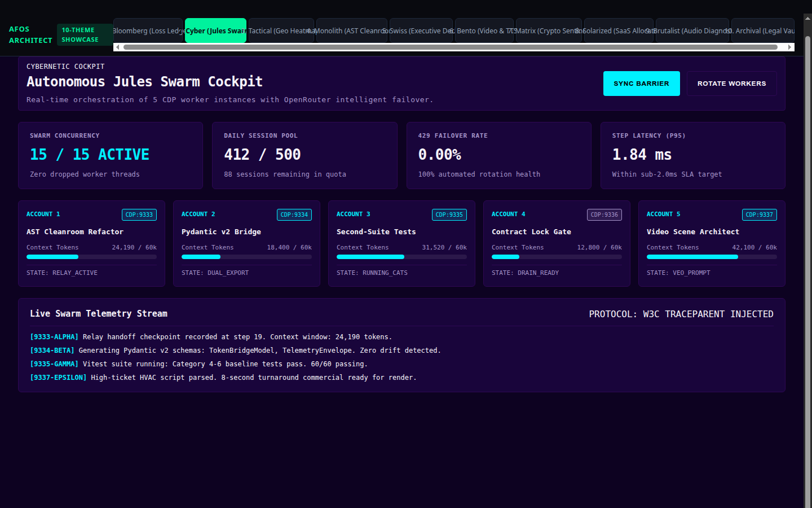Click PROTOCOL: W3C TRACEPARENT INJECTED text
Image resolution: width=812 pixels, height=508 pixels.
click(x=681, y=314)
